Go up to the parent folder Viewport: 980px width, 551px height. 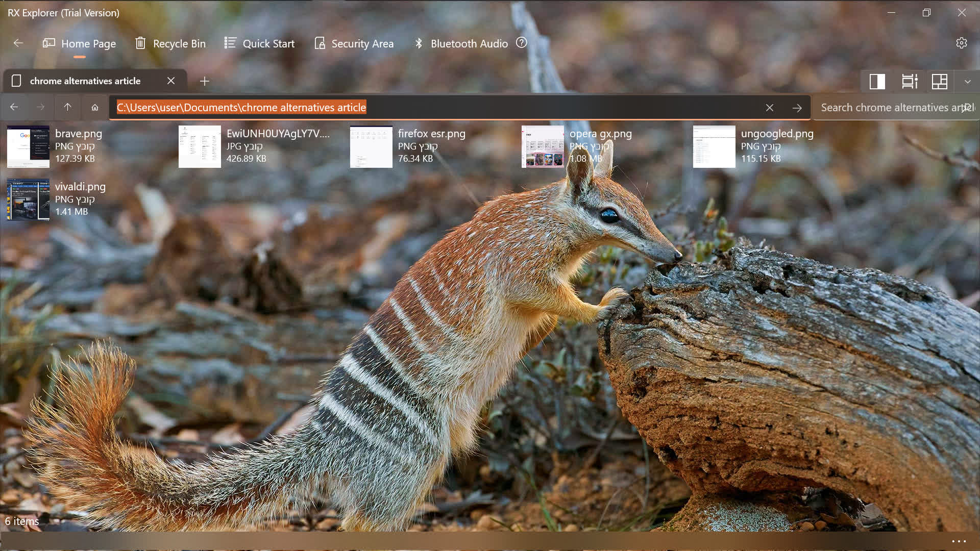tap(67, 107)
